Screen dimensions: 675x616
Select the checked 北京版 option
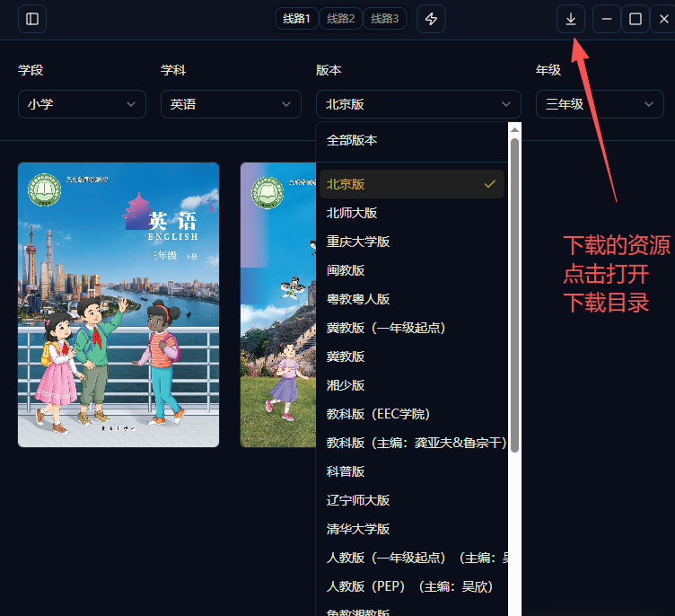click(x=411, y=184)
